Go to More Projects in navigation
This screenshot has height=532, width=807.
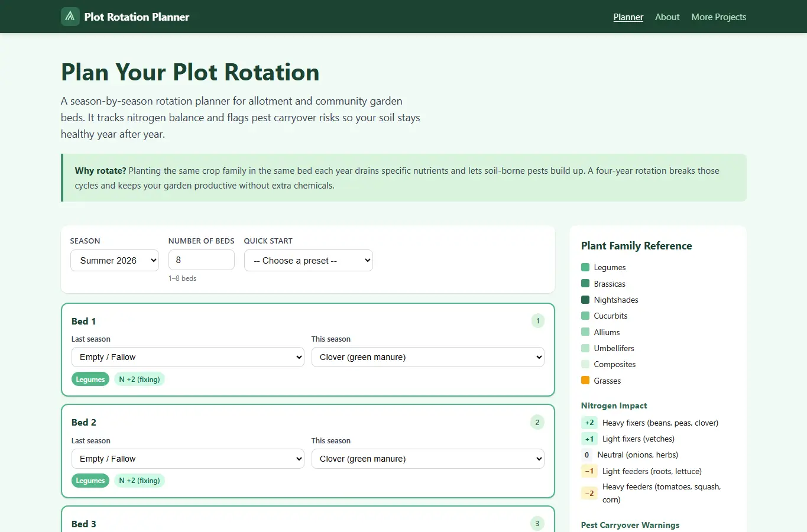pos(718,17)
